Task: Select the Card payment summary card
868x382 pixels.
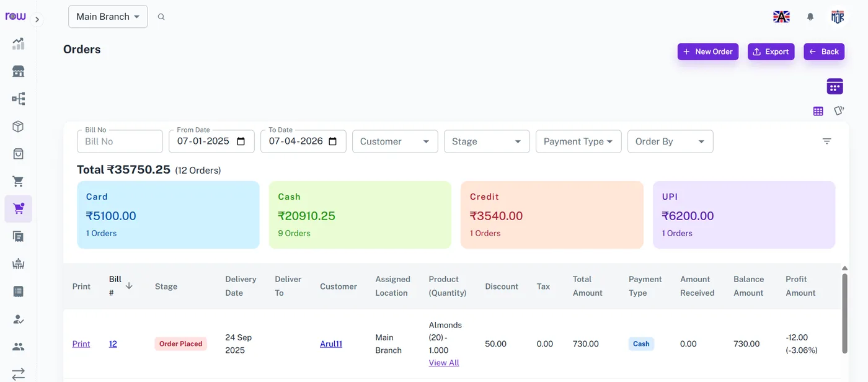Action: (x=168, y=215)
